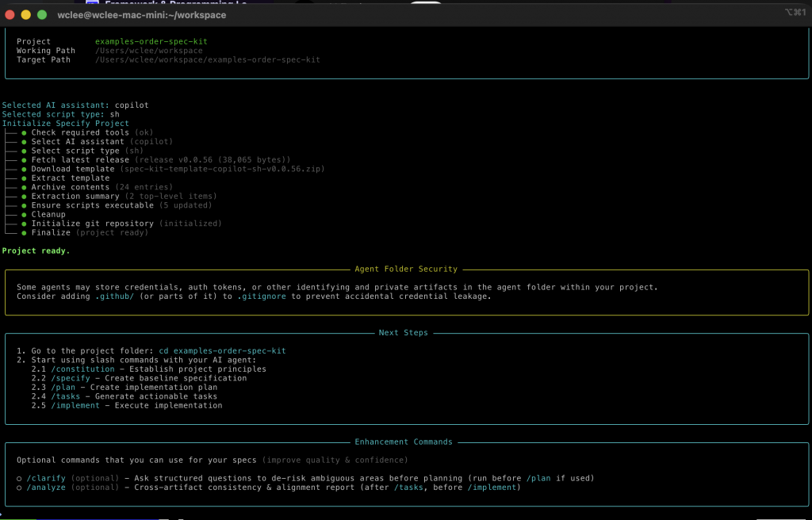Click the '(2 top-level items)' extraction note
Image resolution: width=812 pixels, height=520 pixels.
click(170, 197)
